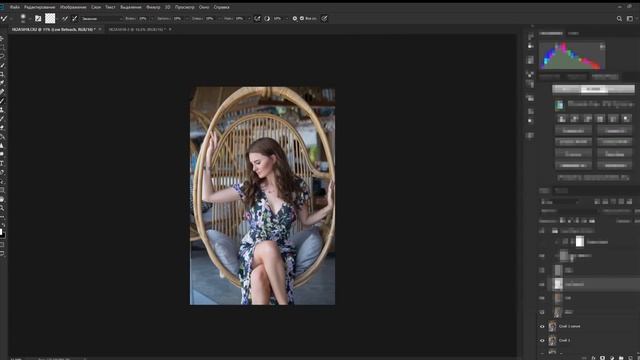The image size is (640, 360).
Task: Select the Healing Brush tool
Action: point(2,92)
